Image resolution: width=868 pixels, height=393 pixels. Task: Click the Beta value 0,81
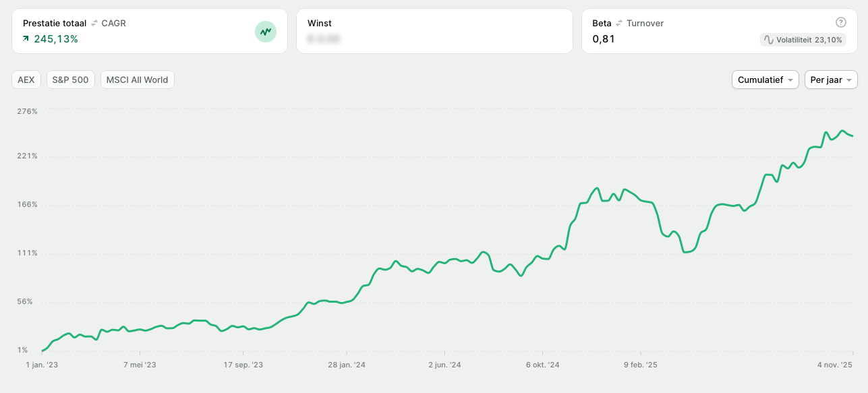click(x=604, y=39)
